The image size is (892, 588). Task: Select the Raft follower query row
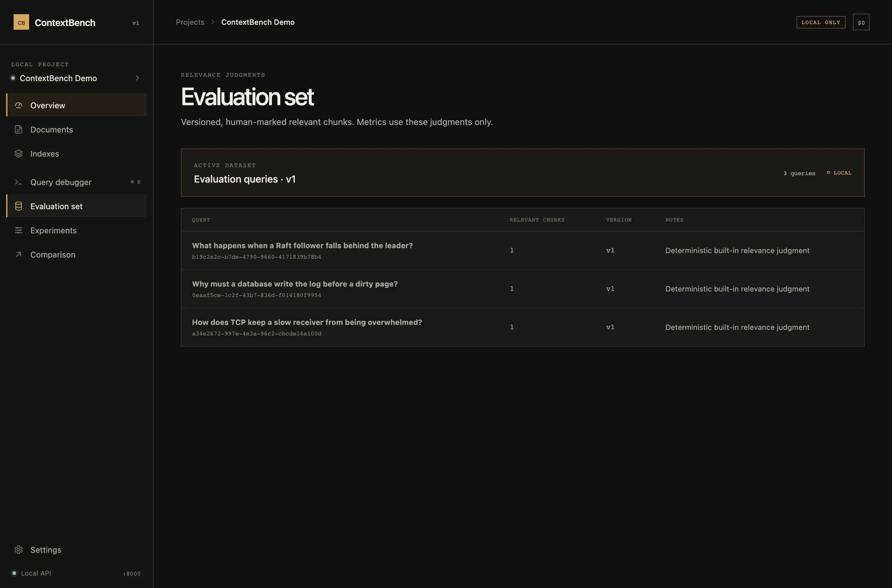click(x=523, y=250)
